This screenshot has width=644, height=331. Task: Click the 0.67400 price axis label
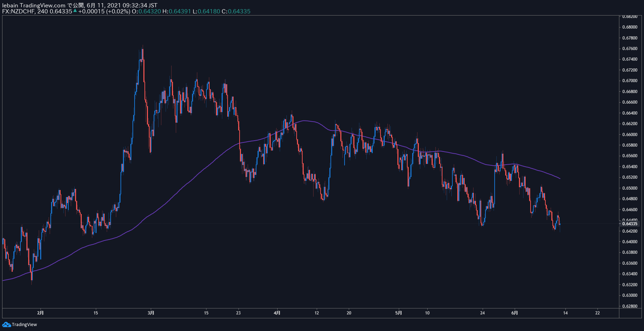[630, 59]
